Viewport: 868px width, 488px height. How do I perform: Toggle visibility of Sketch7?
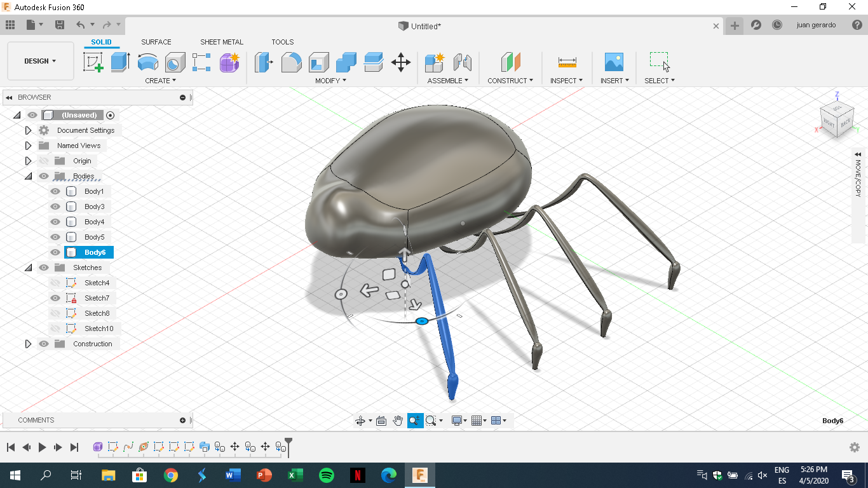[x=55, y=297]
